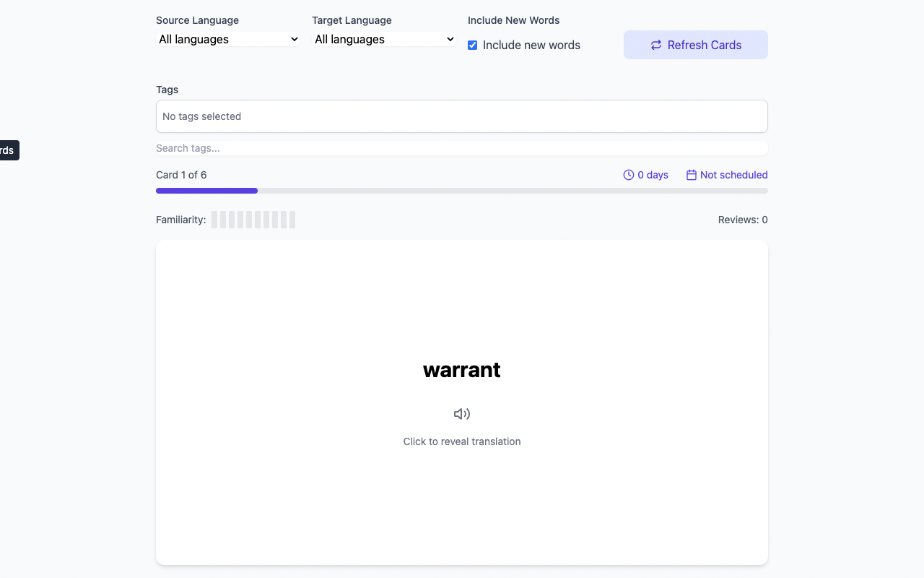Click the card progress bar

pyautogui.click(x=462, y=191)
